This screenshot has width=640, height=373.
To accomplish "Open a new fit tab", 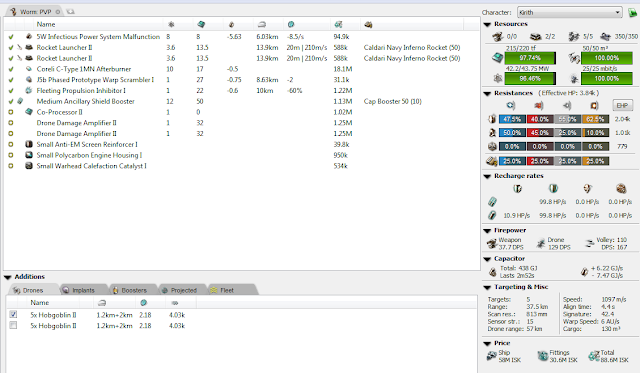I will point(71,12).
